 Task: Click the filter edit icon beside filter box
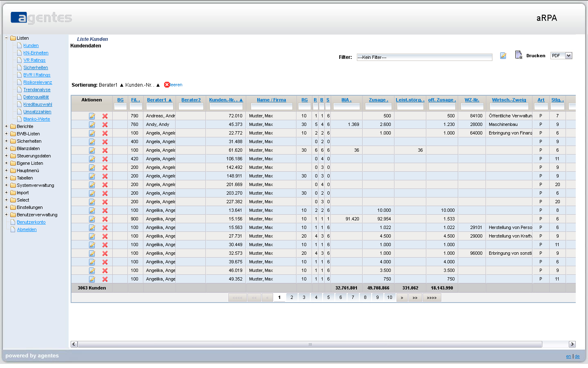pyautogui.click(x=503, y=56)
